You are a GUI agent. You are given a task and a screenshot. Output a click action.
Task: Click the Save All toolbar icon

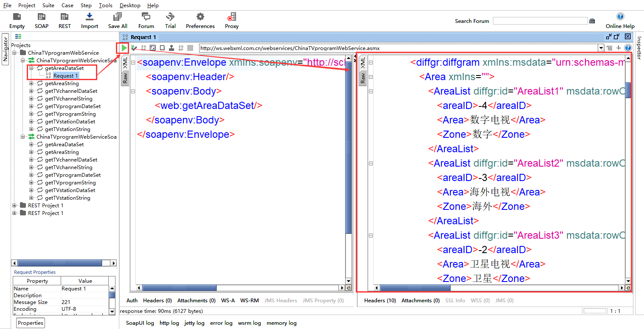click(118, 17)
